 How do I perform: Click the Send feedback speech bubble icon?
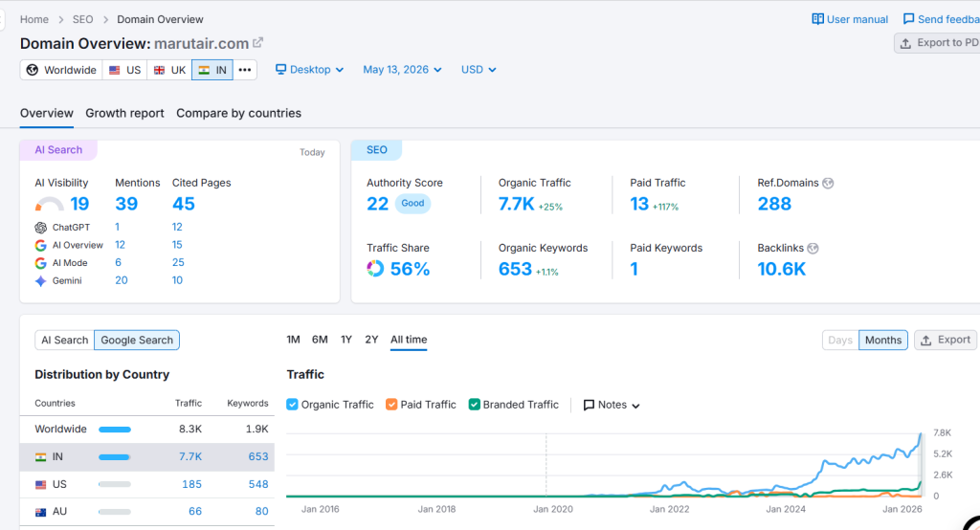click(x=909, y=19)
